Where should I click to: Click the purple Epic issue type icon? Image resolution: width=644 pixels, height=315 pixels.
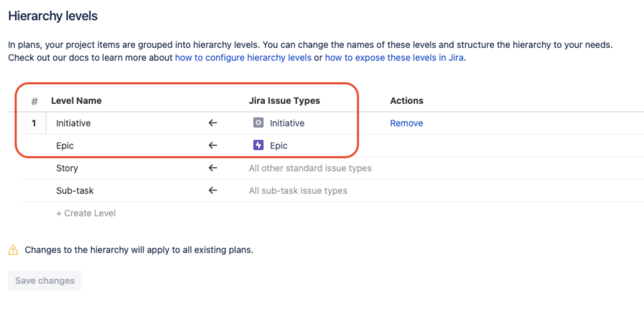(258, 145)
